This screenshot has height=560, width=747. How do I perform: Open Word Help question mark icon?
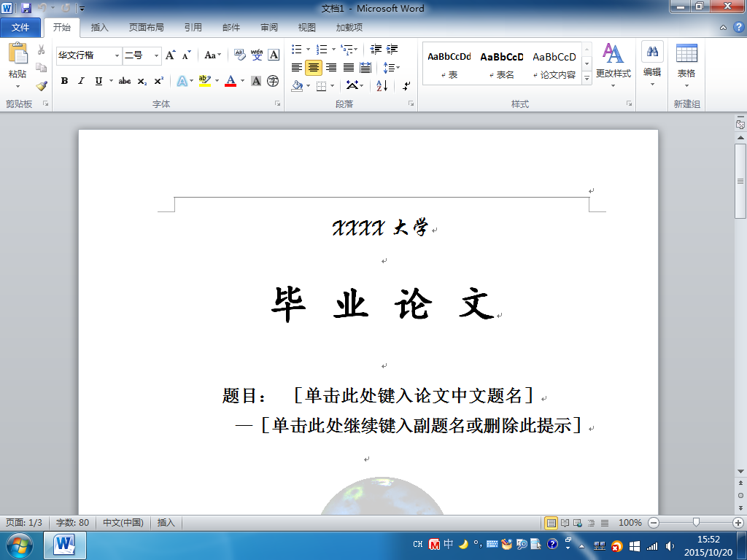pos(739,27)
